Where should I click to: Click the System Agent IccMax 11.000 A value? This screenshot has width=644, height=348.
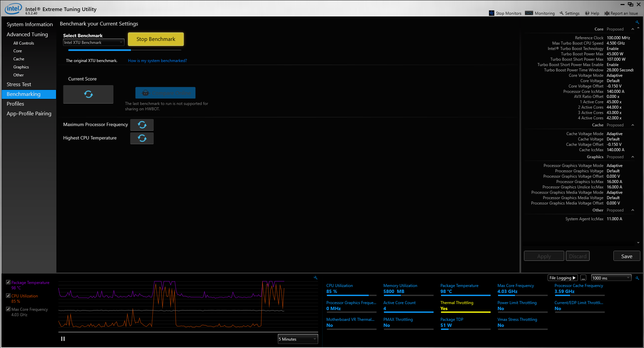(614, 219)
